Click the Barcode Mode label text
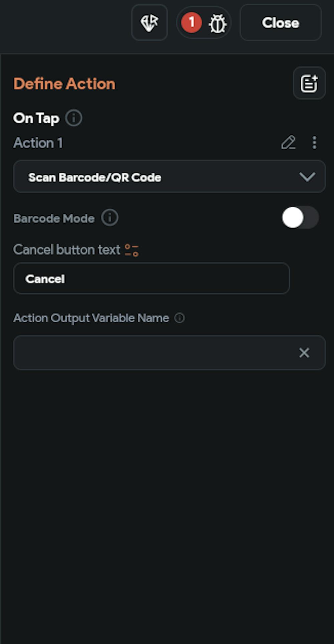334x644 pixels. click(x=54, y=218)
